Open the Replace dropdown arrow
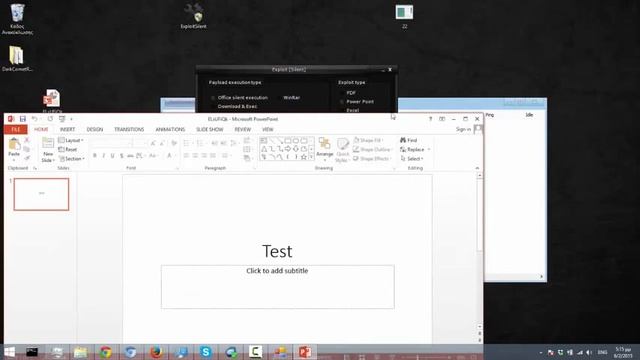Image resolution: width=640 pixels, height=360 pixels. (x=429, y=149)
